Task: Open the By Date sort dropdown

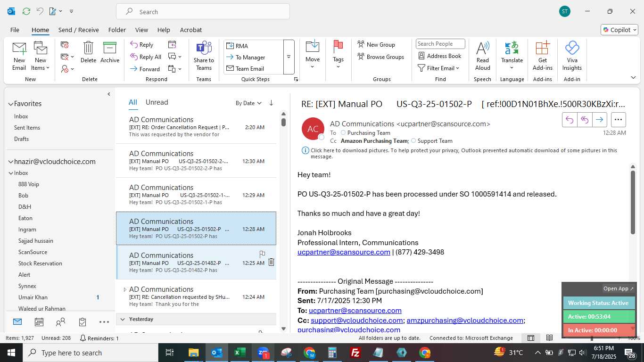Action: point(248,103)
